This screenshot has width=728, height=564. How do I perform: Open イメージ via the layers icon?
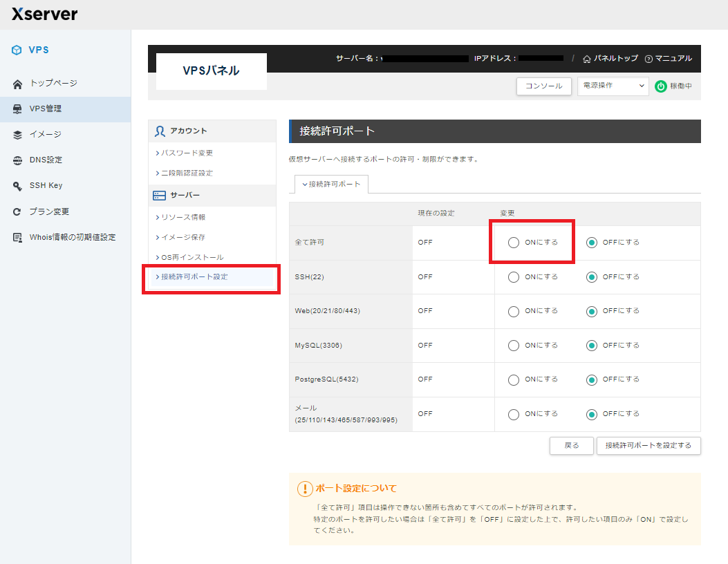tap(18, 135)
